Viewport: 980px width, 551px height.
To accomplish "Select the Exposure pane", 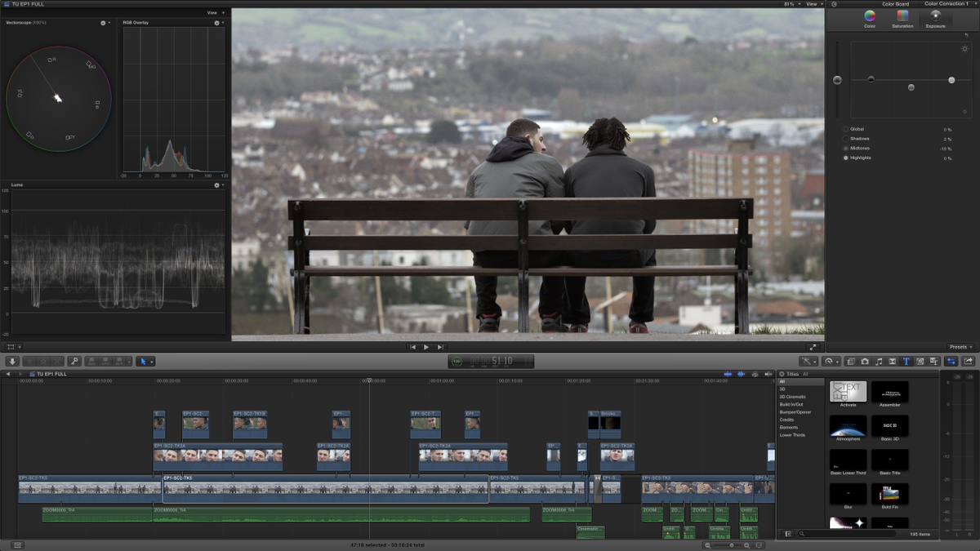I will coord(936,19).
